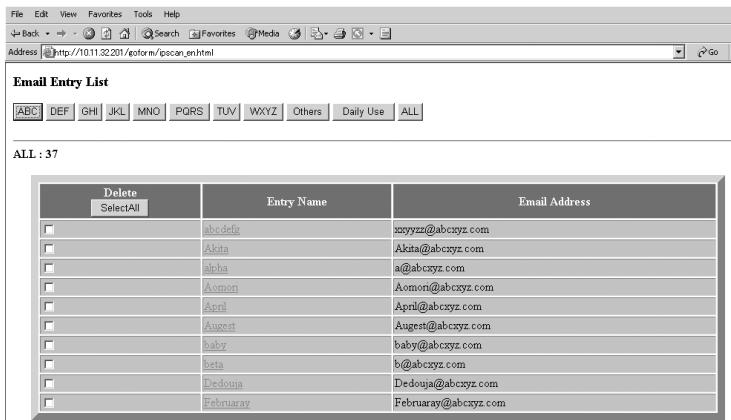The image size is (731, 420).
Task: Open the Augest entry link
Action: (220, 325)
